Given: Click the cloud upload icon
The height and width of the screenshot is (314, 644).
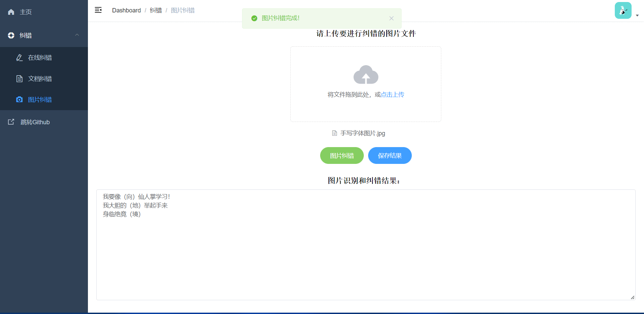Looking at the screenshot, I should [x=366, y=75].
